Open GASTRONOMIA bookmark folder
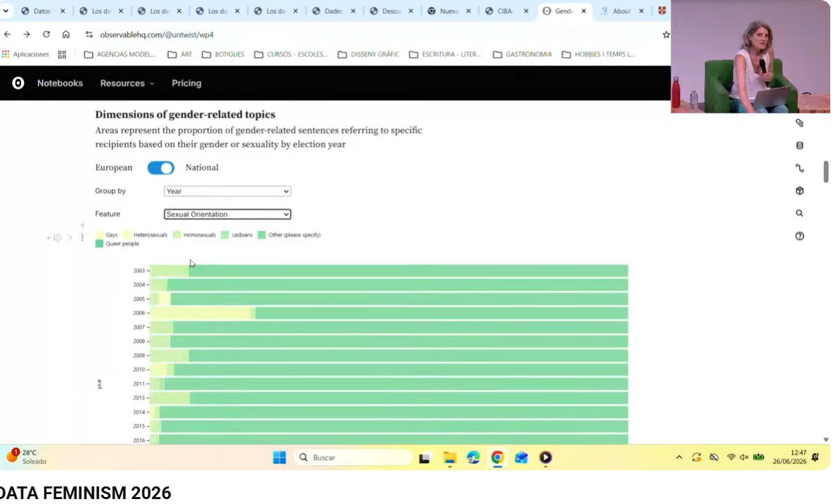 coord(522,55)
